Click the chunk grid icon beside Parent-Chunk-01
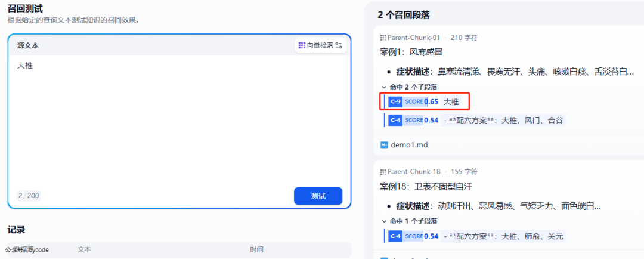644x259 pixels. (x=383, y=38)
